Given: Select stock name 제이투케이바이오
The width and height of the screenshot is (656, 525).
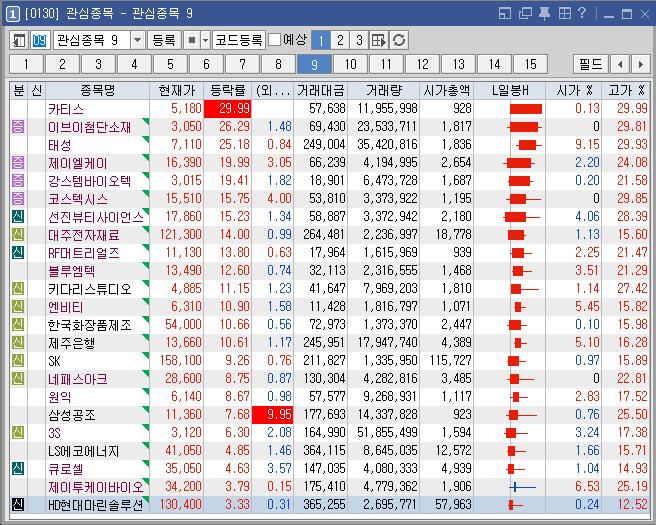Looking at the screenshot, I should 96,487.
